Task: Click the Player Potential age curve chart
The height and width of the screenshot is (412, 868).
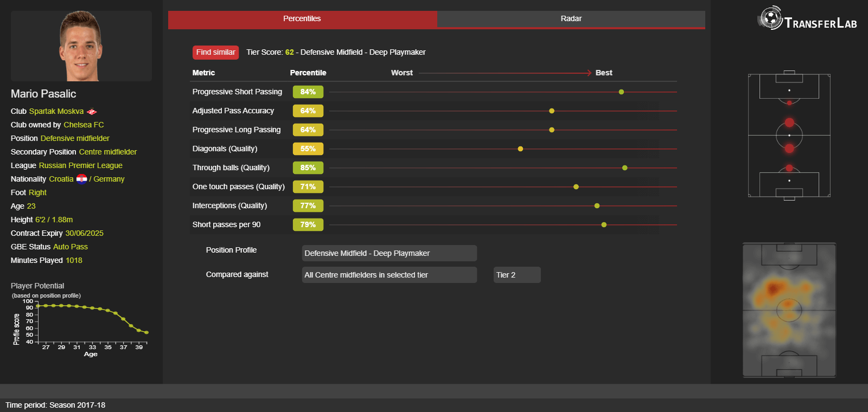Action: [x=81, y=327]
